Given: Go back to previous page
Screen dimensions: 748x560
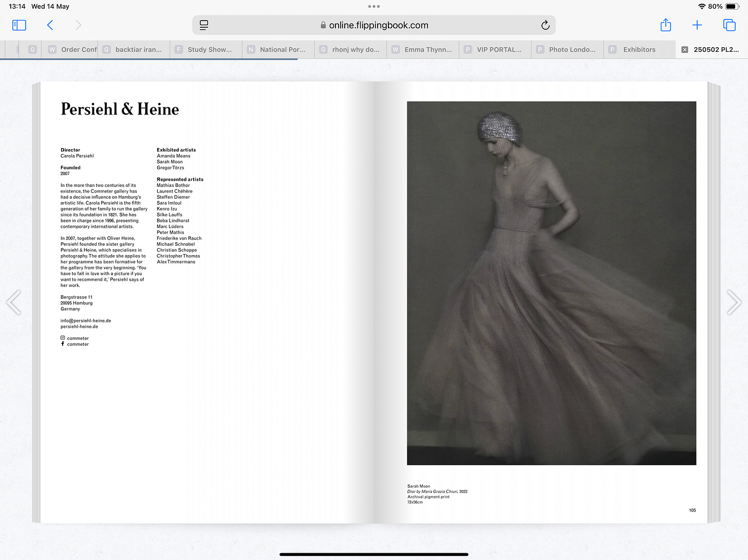Looking at the screenshot, I should coord(50,25).
